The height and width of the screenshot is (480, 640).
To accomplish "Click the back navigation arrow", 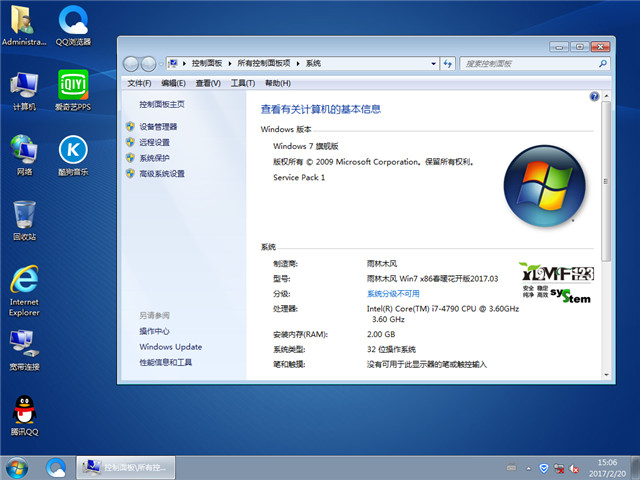I will coord(131,64).
